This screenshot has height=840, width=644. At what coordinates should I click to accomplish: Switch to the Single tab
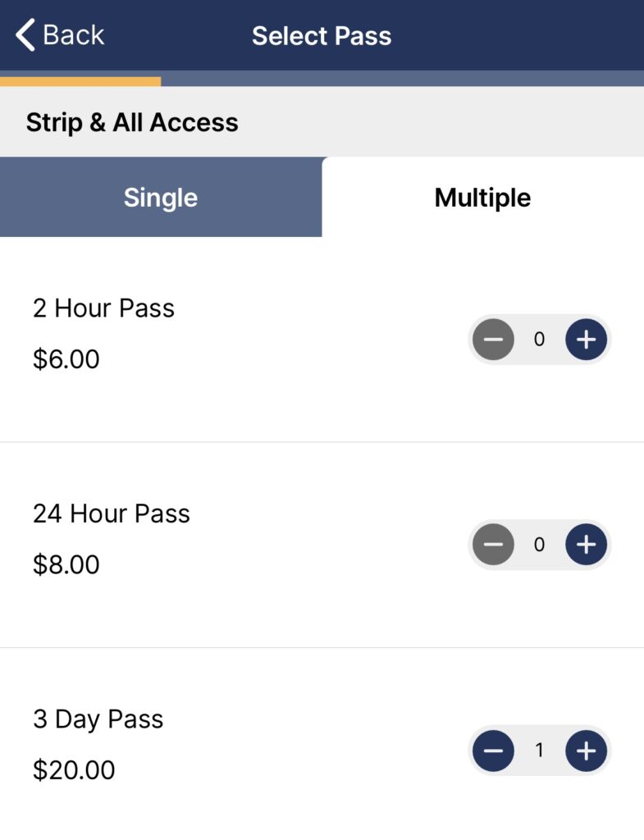coord(161,198)
